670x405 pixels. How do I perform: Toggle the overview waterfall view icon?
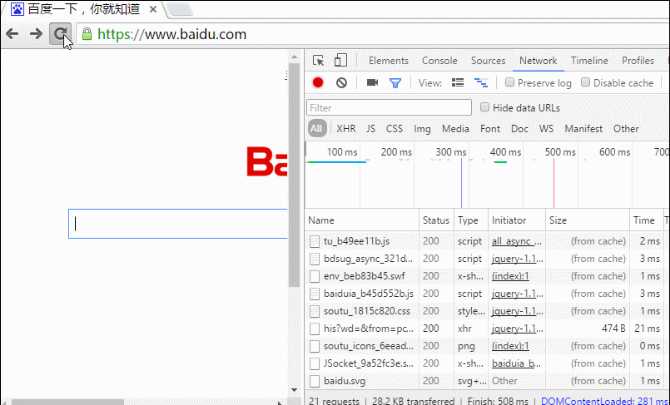481,82
